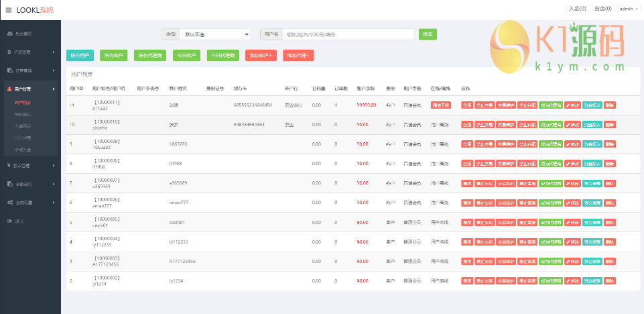
Task: Click 禁用 button for user shanhe
Action: click(466, 125)
